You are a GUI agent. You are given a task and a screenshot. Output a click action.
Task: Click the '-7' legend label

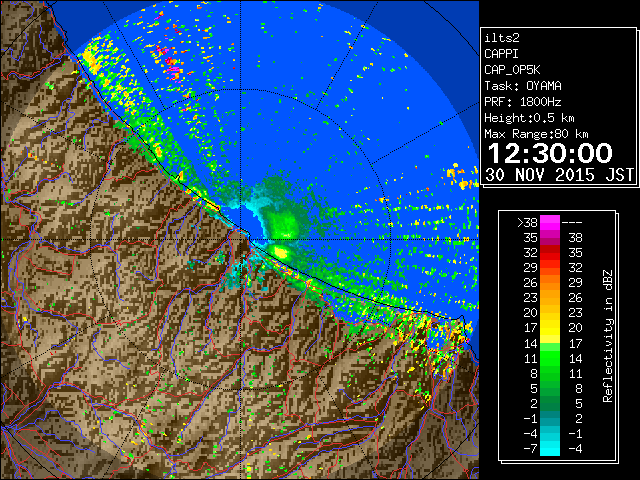pyautogui.click(x=530, y=449)
